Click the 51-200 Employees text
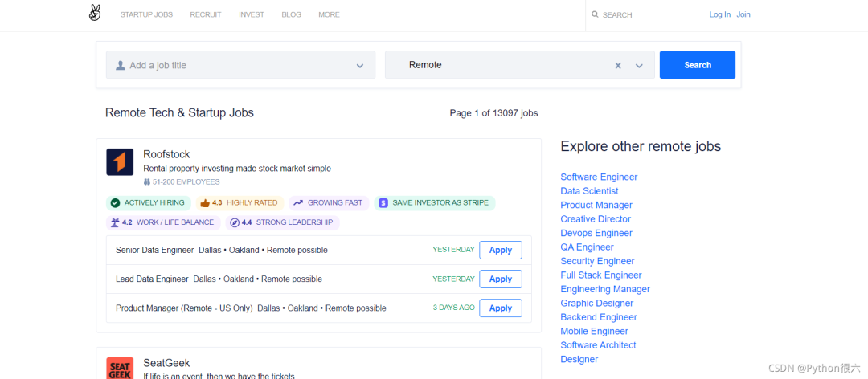 (186, 182)
